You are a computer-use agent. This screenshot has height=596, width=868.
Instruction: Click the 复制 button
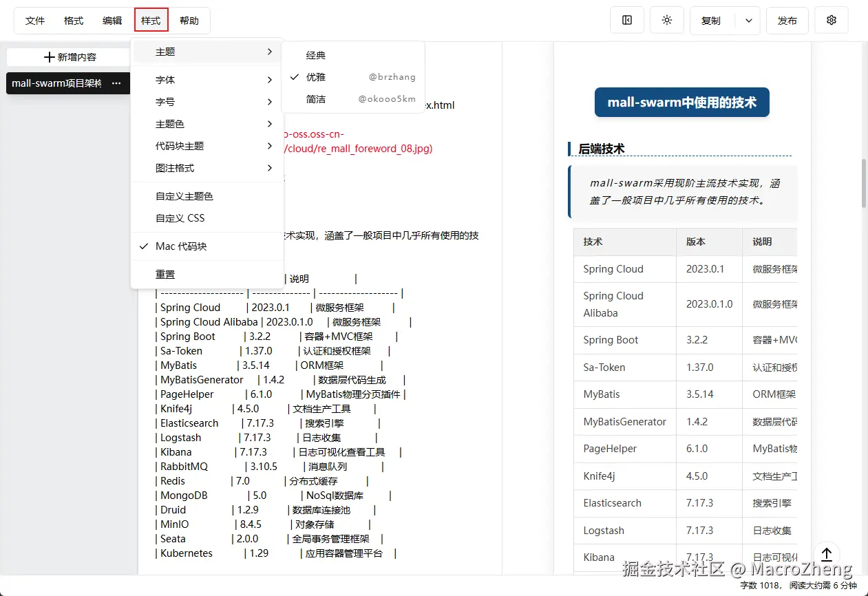pyautogui.click(x=712, y=21)
